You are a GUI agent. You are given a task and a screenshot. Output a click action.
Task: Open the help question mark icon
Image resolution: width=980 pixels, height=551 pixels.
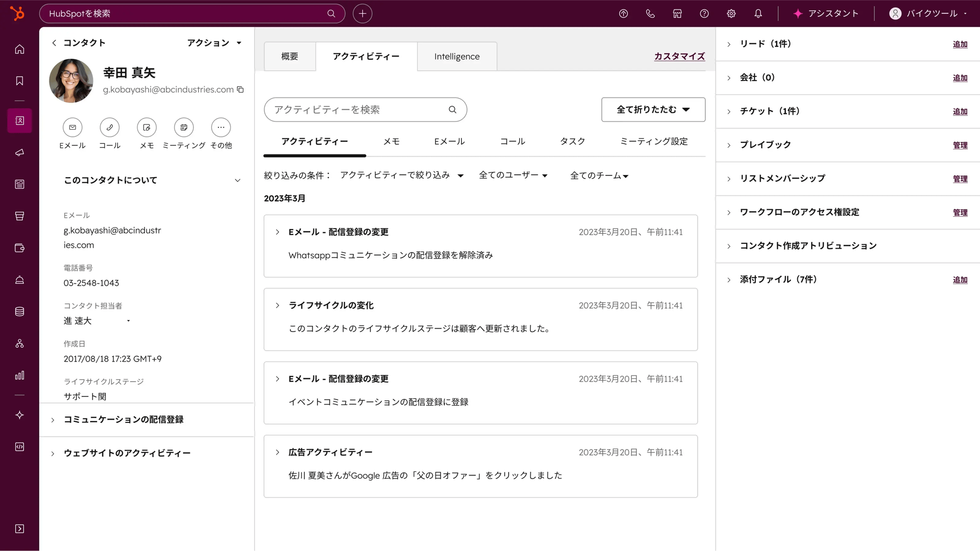tap(704, 13)
